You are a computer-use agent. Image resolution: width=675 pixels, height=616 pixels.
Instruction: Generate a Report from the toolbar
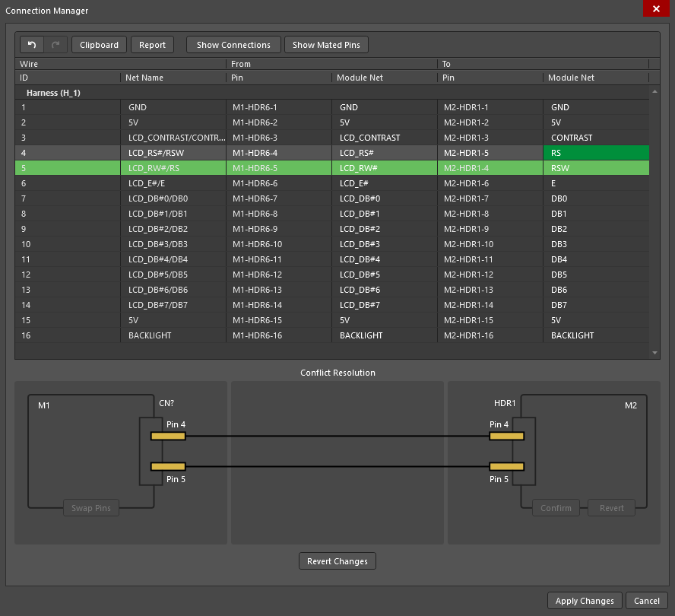(152, 45)
